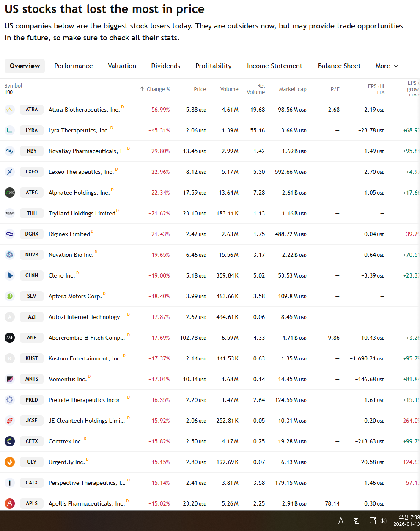
Task: Open the APLS ticker symbol link
Action: coord(32,503)
